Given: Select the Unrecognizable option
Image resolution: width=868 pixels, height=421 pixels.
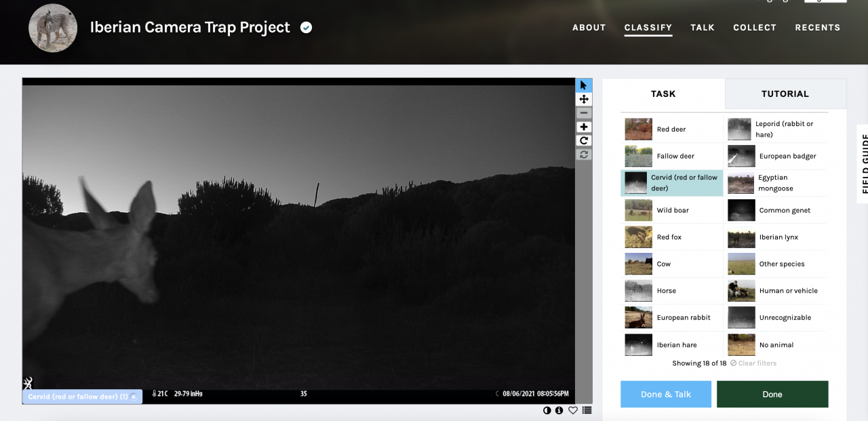Looking at the screenshot, I should coord(776,318).
